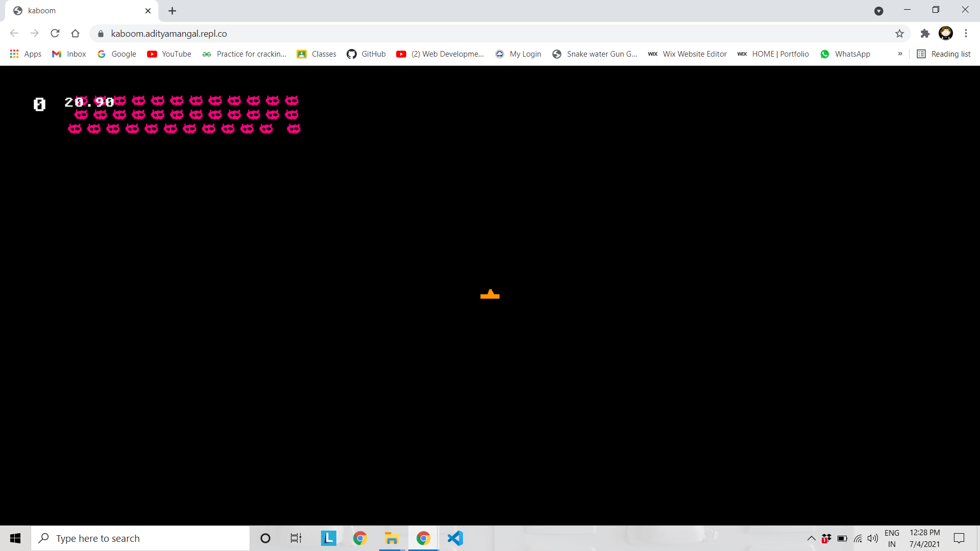Launch VS Code from the taskbar
The image size is (980, 551).
tap(455, 538)
